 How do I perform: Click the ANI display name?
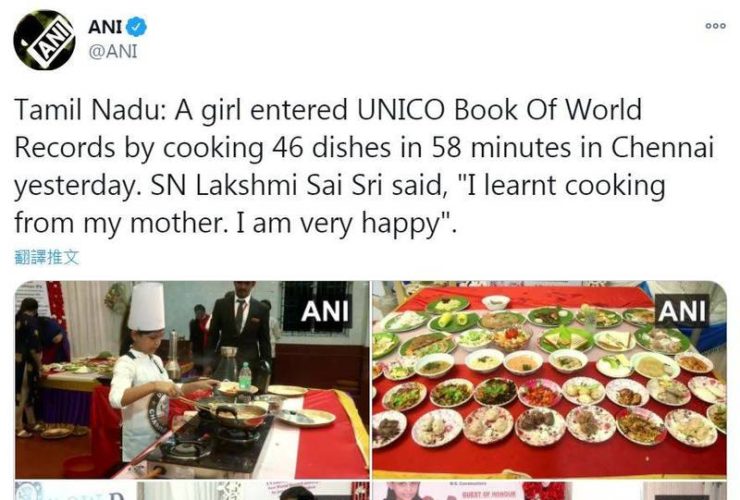[x=106, y=27]
